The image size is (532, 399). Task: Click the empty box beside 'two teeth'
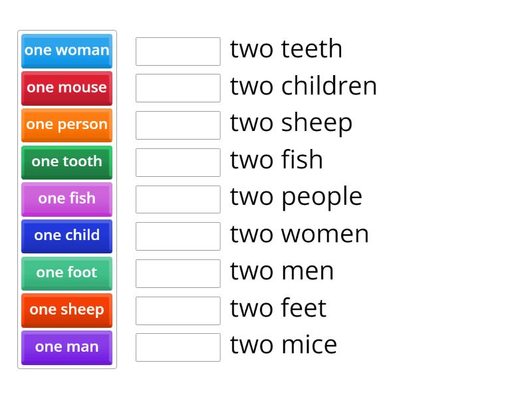(178, 51)
